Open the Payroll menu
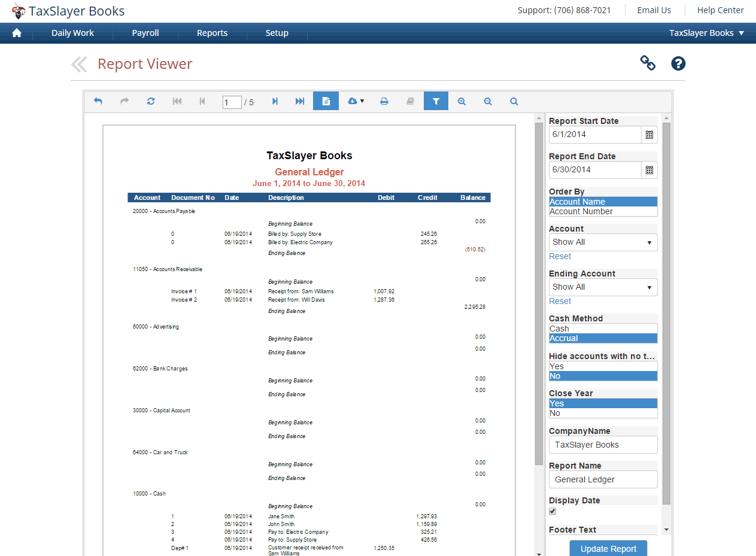This screenshot has height=556, width=756. 145,33
